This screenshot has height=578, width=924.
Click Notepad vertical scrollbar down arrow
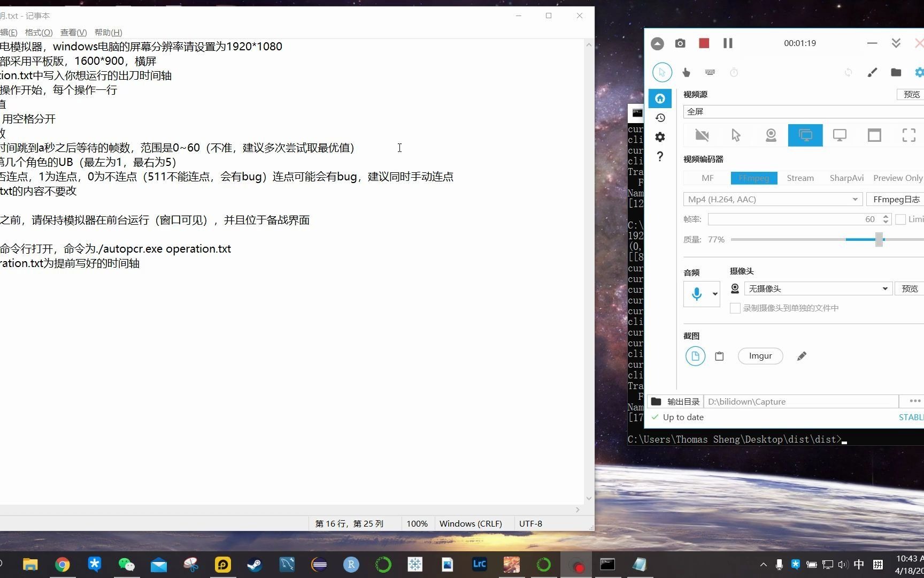(x=589, y=498)
